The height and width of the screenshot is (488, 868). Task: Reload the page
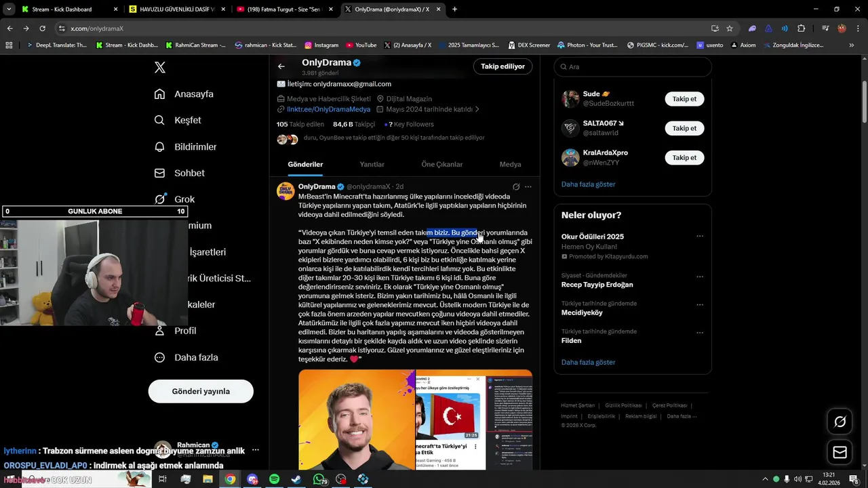42,28
